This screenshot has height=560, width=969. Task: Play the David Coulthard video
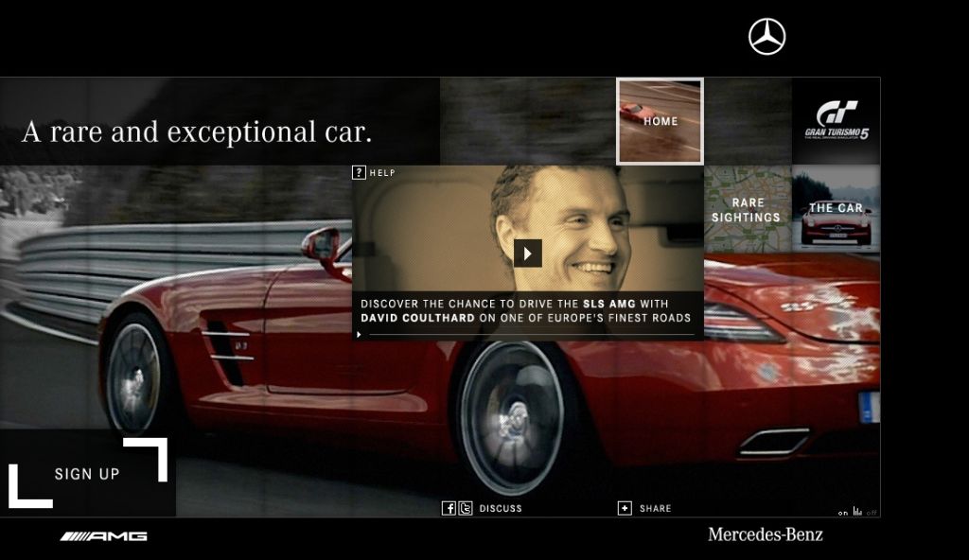[x=527, y=253]
